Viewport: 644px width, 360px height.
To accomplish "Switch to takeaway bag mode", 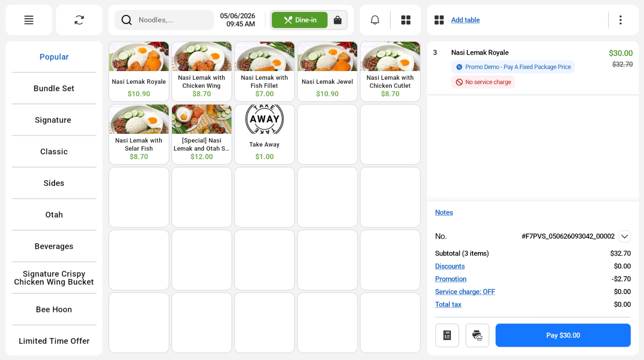I will (x=337, y=20).
